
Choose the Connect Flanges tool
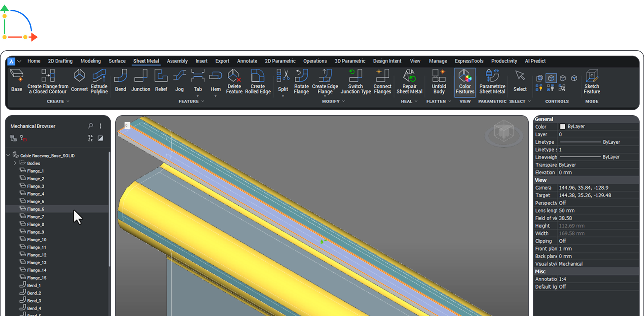(x=383, y=81)
